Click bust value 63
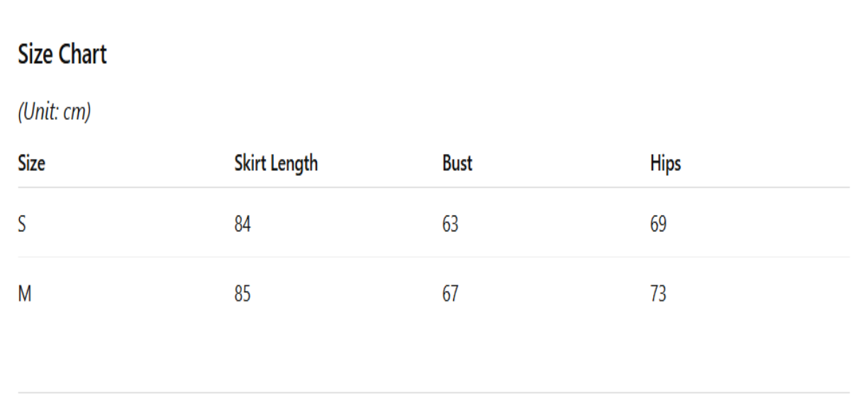 click(450, 225)
